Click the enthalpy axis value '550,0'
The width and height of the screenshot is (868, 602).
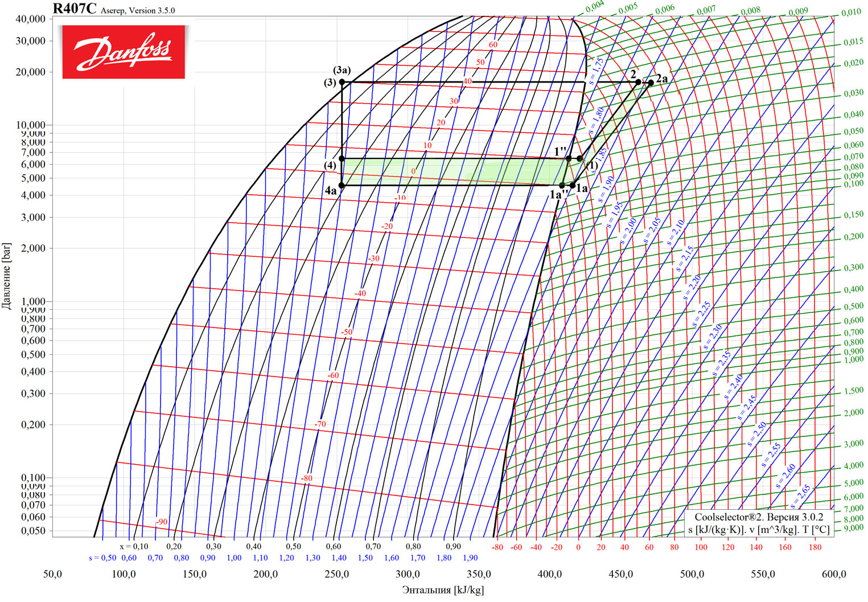pyautogui.click(x=763, y=574)
